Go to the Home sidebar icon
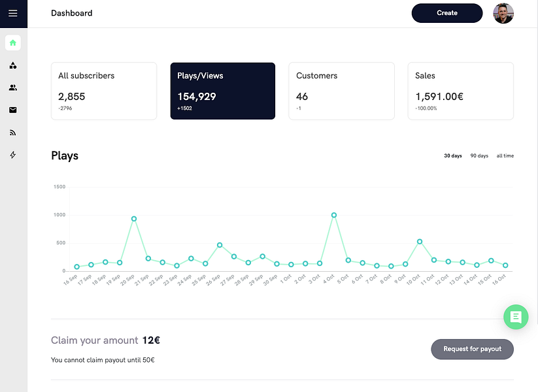538x392 pixels. click(13, 43)
